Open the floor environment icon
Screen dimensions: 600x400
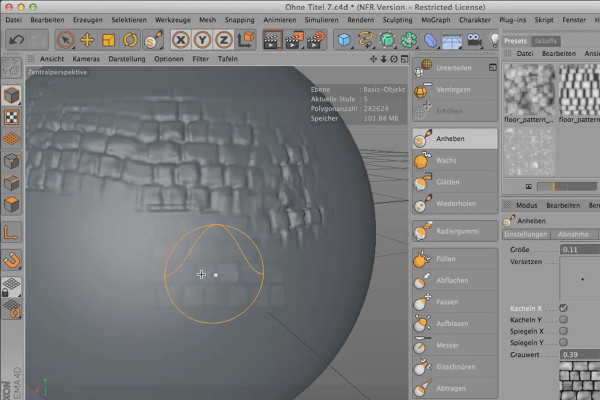[x=452, y=41]
